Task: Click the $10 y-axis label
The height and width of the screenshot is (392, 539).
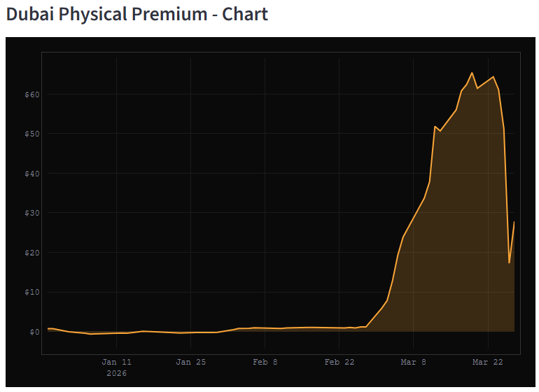Action: [32, 293]
